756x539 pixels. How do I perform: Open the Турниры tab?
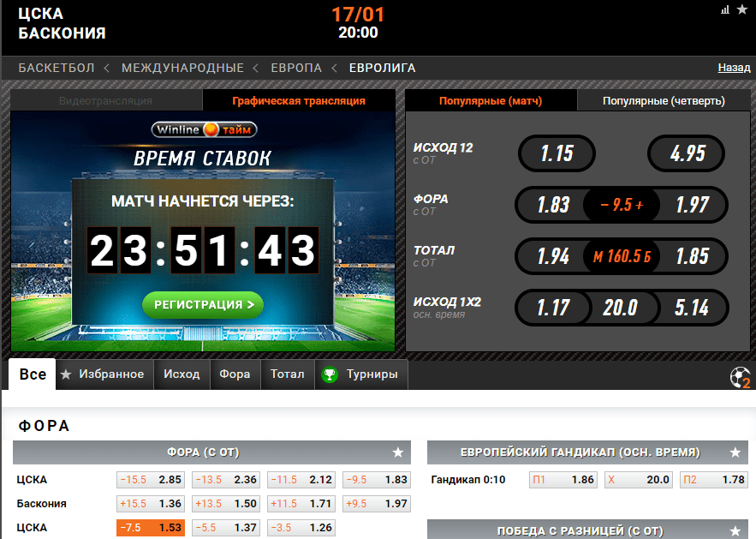coord(361,374)
